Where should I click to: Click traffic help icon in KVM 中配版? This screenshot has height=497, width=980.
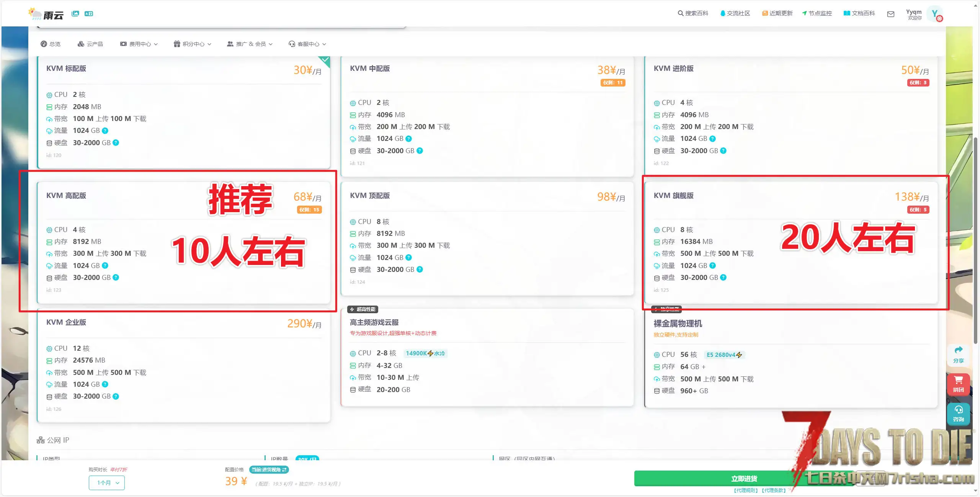tap(409, 139)
